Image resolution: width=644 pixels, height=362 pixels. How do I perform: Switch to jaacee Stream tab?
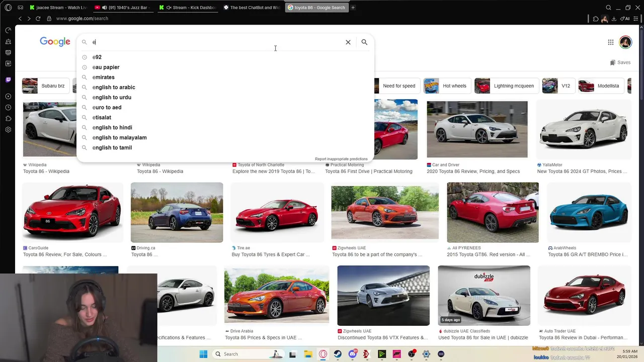(x=57, y=8)
